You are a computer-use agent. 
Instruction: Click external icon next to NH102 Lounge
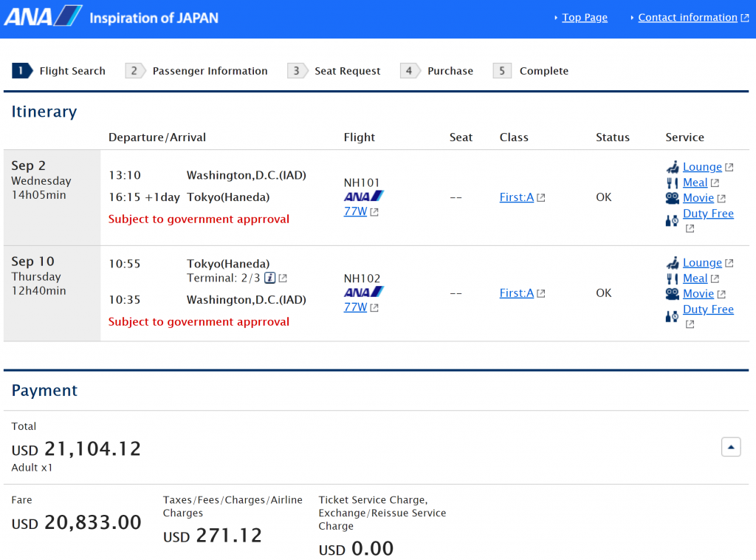click(729, 263)
